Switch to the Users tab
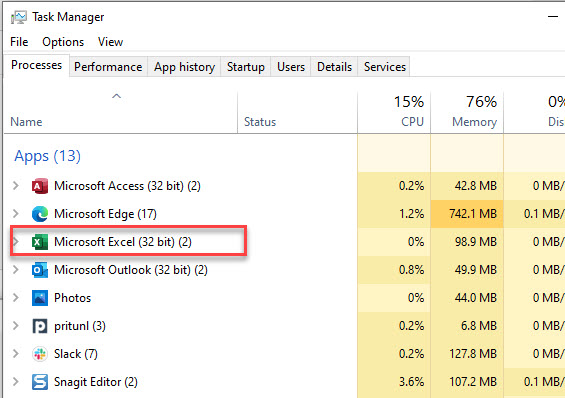This screenshot has width=565, height=398. pos(291,67)
